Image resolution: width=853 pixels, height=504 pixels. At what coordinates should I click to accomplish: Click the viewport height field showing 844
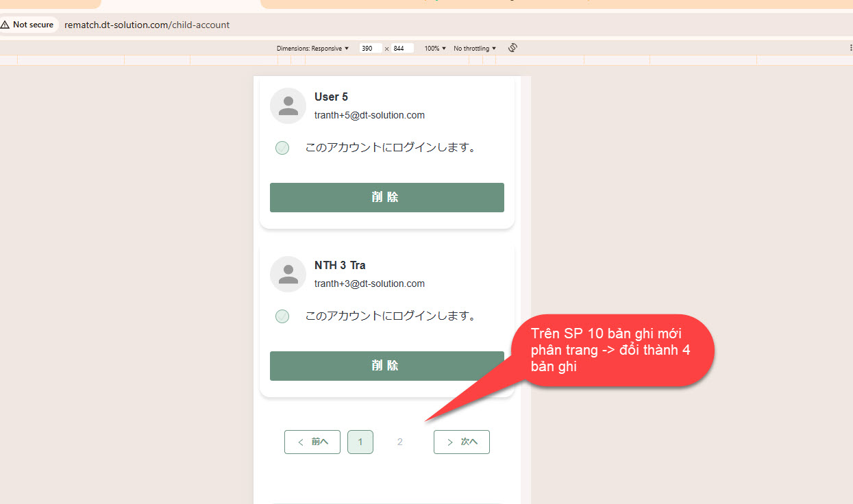[402, 49]
